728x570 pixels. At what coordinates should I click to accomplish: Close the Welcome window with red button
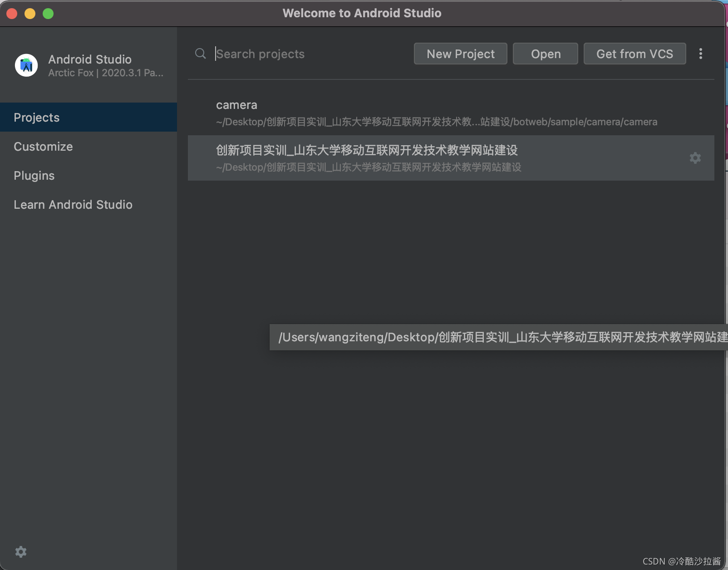point(12,14)
